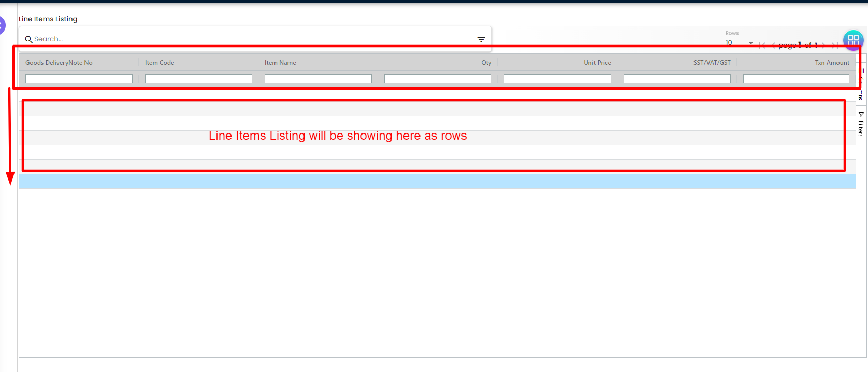Click the 'Line Items Listing' title text
Screen dimensions: 868x372
pyautogui.click(x=48, y=19)
